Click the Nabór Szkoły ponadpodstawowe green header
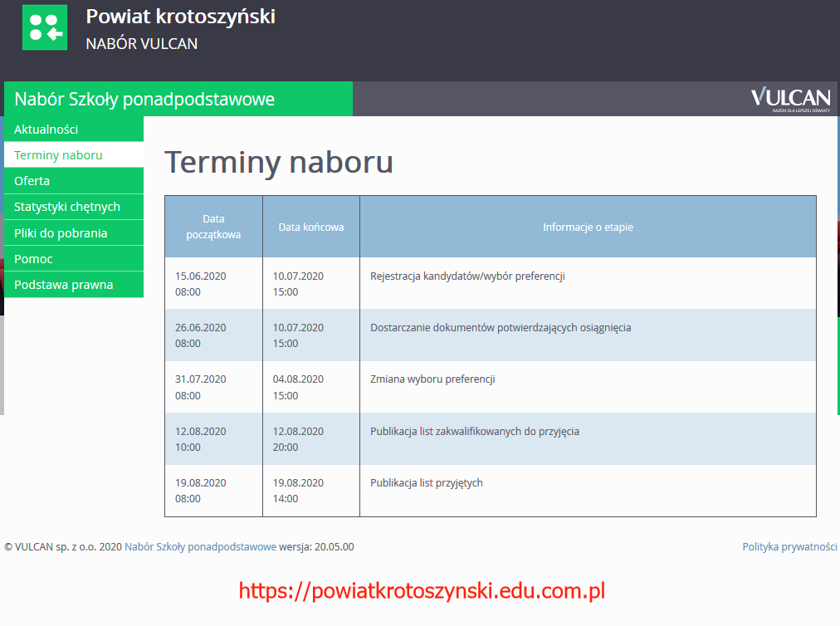The width and height of the screenshot is (840, 626). (144, 100)
